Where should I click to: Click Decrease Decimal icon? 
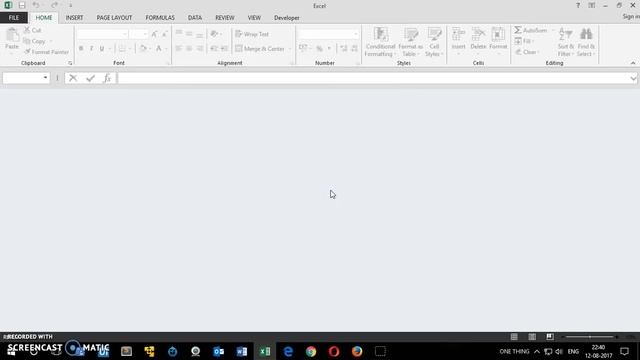pyautogui.click(x=354, y=49)
